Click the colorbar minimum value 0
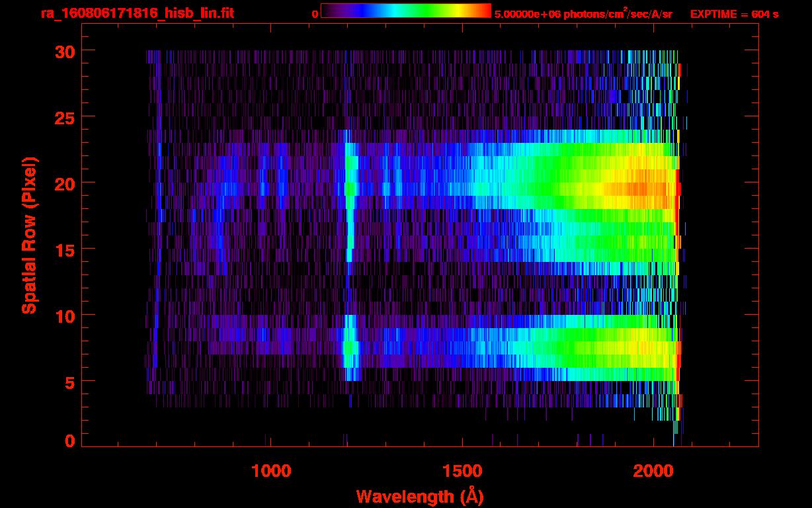812x508 pixels. (x=315, y=14)
